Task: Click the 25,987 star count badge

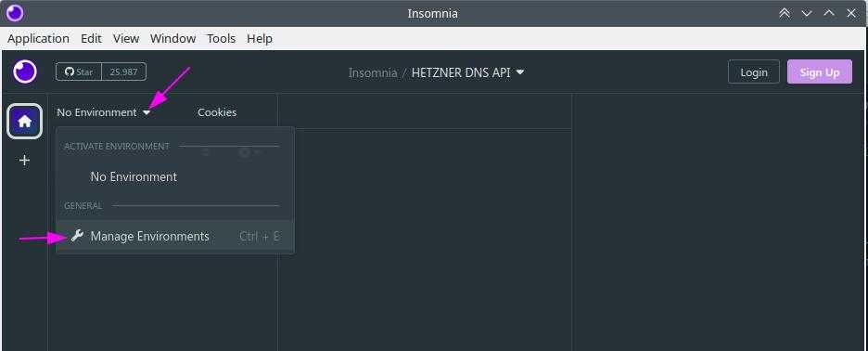Action: pos(124,71)
